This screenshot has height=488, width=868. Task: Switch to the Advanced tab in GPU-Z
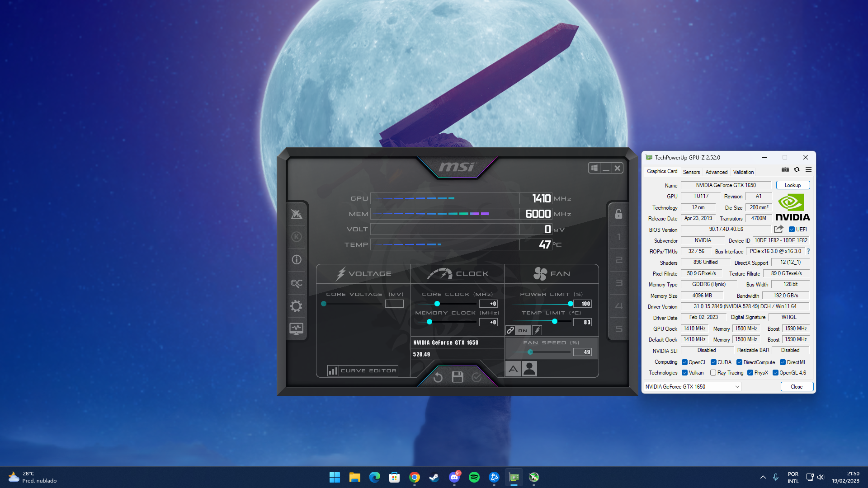click(x=717, y=172)
